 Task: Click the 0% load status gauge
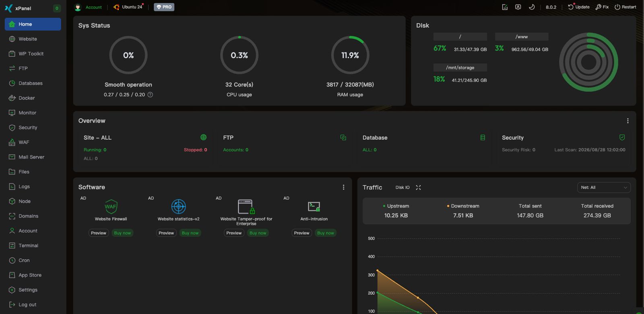click(128, 55)
